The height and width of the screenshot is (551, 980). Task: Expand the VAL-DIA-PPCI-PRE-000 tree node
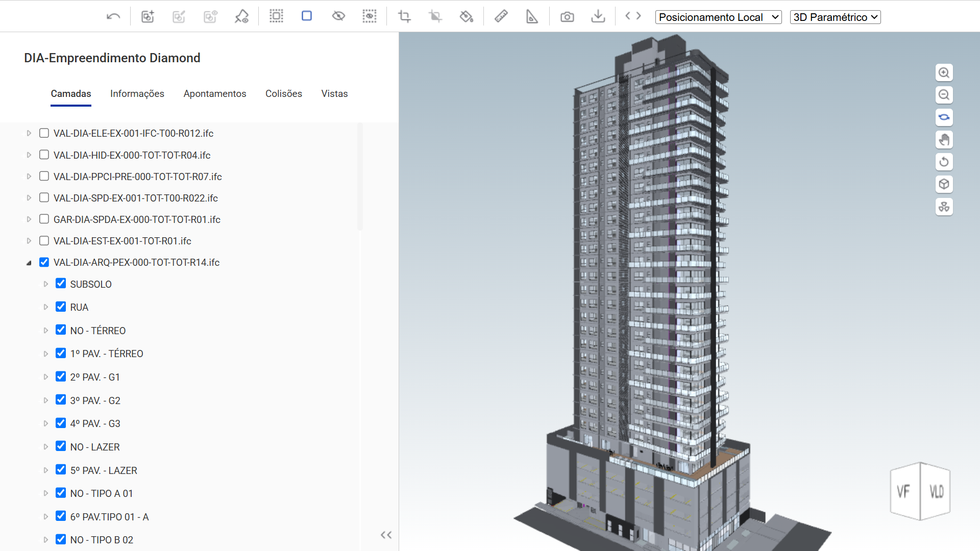point(29,177)
